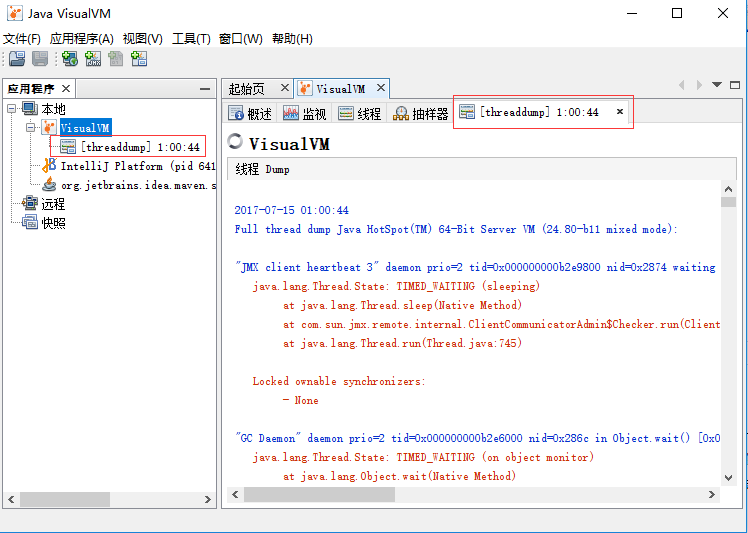The height and width of the screenshot is (533, 748).
Task: Open the document list dropdown arrow
Action: [717, 85]
